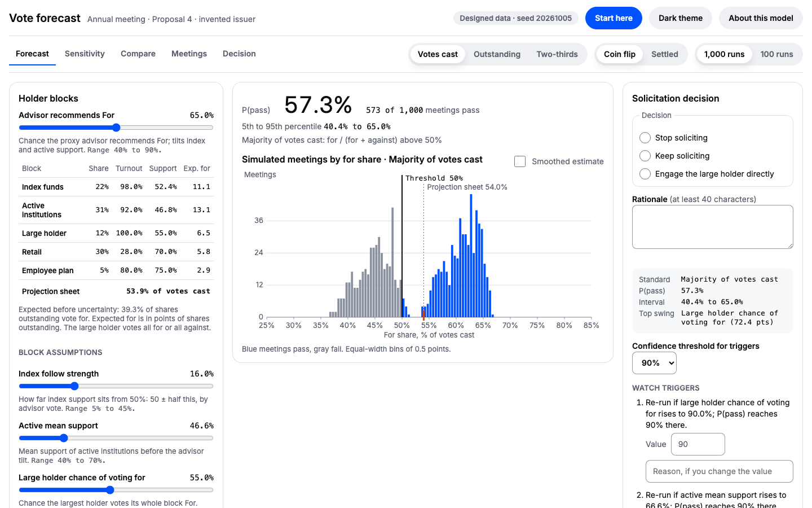The image size is (812, 508).
Task: Focus the Reason, if you change the value field
Action: pyautogui.click(x=719, y=471)
